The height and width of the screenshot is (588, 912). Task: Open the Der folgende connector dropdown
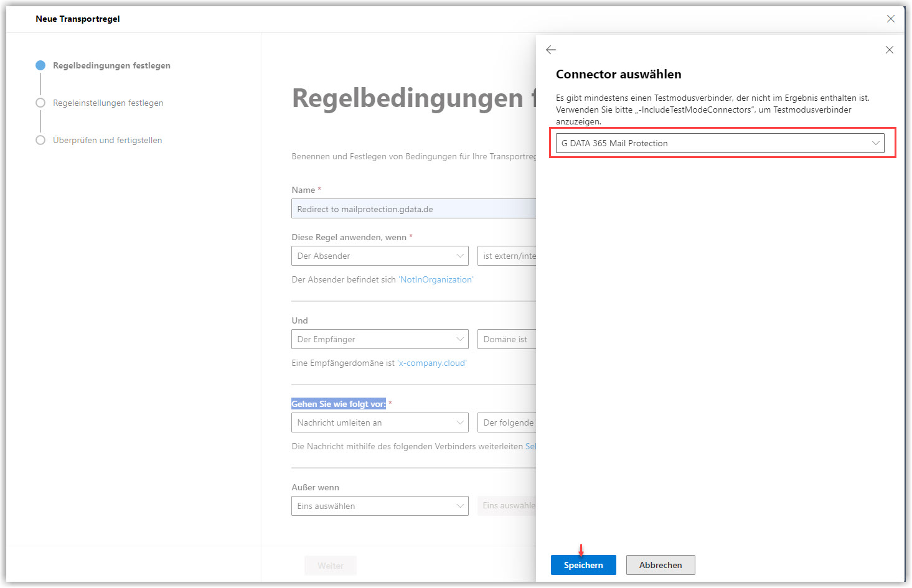coord(507,422)
